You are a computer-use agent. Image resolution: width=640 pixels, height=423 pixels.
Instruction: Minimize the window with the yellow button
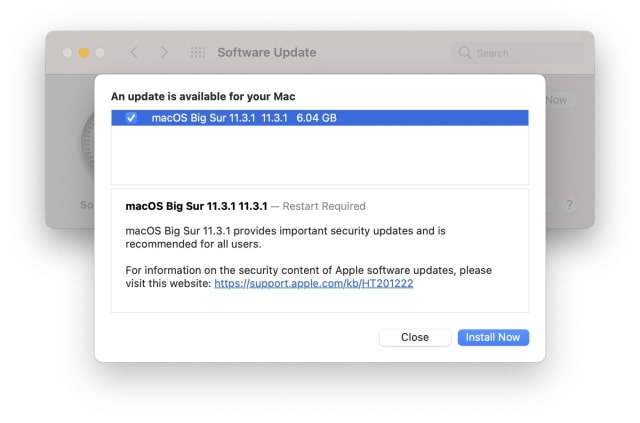click(x=84, y=52)
